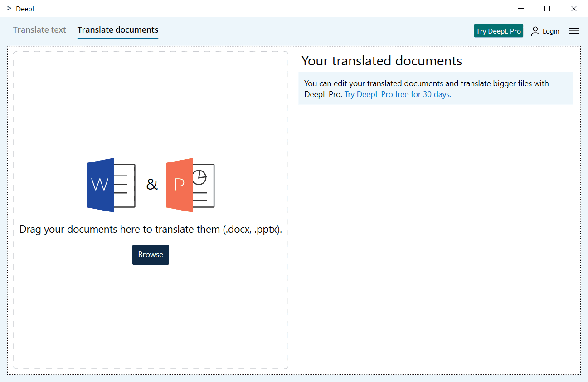
Task: Follow the Try DeepL Pro free for 30 days link
Action: tap(398, 94)
